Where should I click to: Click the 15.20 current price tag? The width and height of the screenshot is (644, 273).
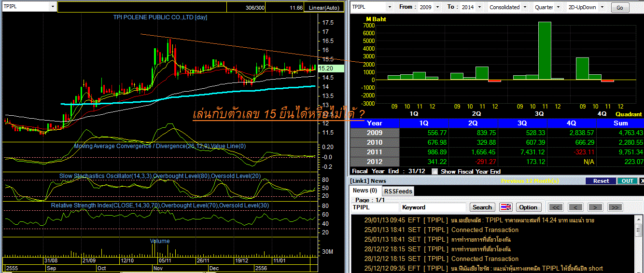pyautogui.click(x=331, y=68)
